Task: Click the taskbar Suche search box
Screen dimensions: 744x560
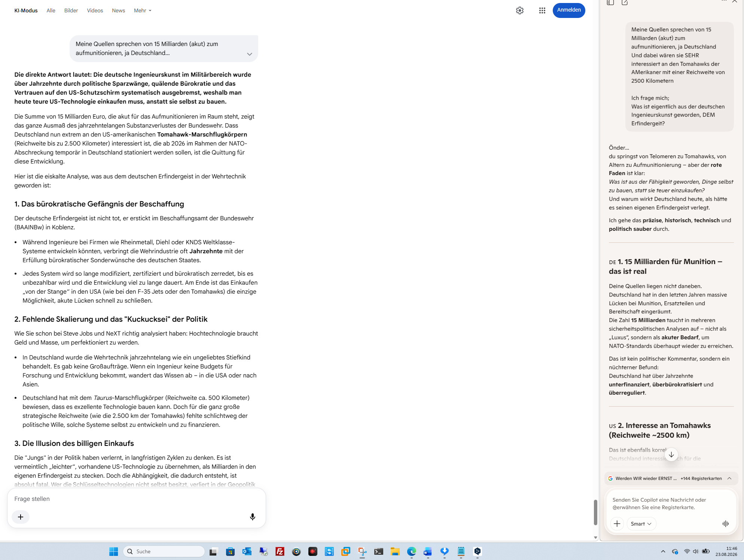Action: point(164,551)
